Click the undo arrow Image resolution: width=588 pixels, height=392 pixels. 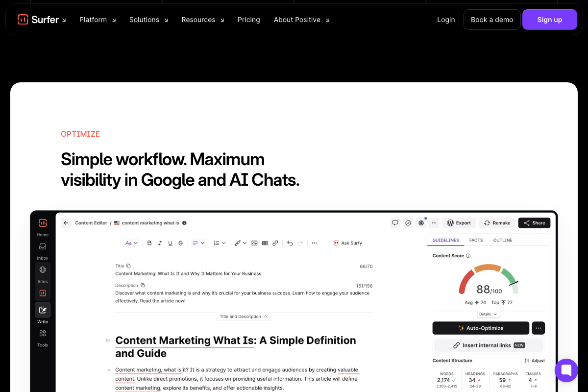(x=290, y=243)
